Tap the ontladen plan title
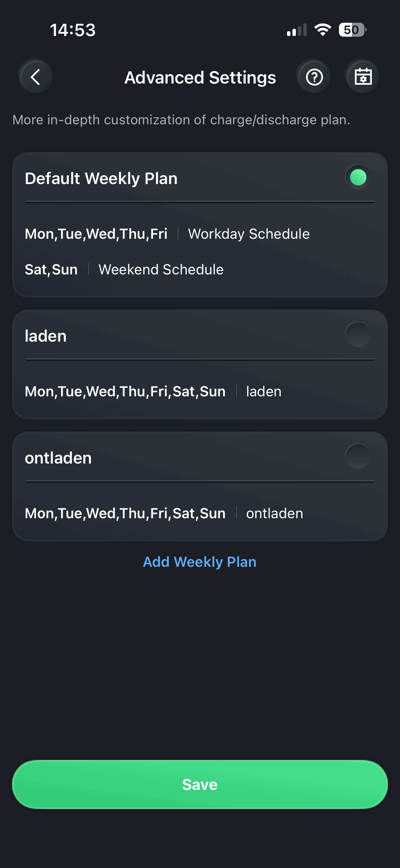The image size is (400, 868). (58, 458)
